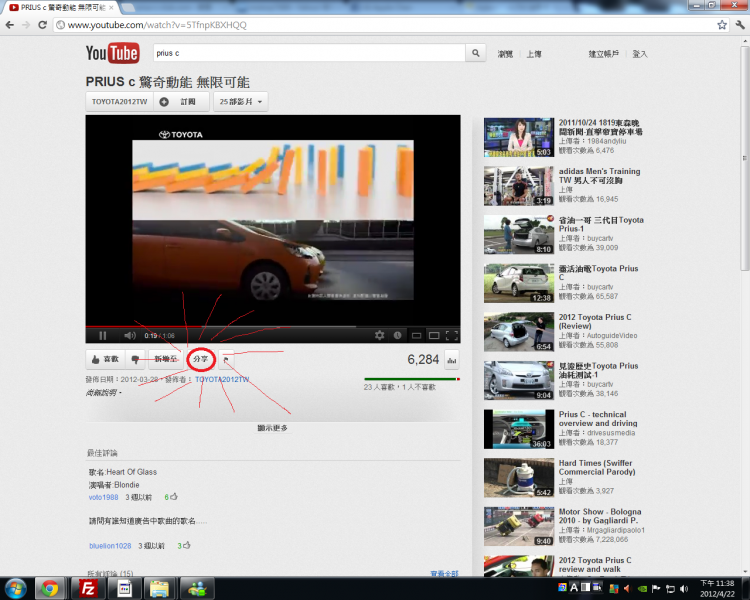750x600 pixels.
Task: Switch to large player size
Action: pyautogui.click(x=434, y=335)
